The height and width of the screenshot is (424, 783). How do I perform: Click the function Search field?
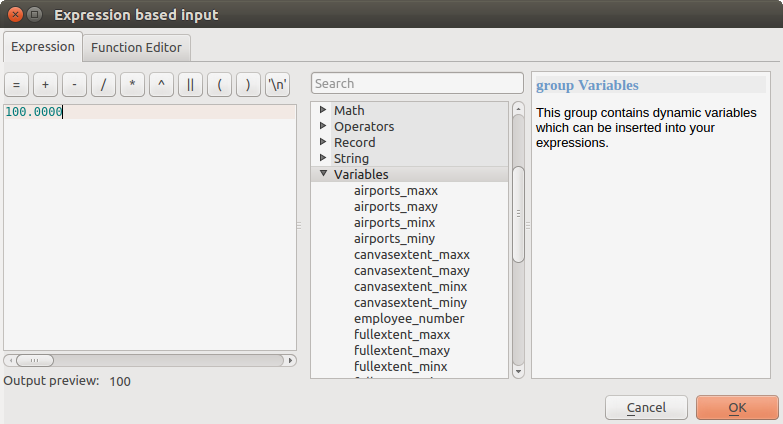click(x=417, y=83)
